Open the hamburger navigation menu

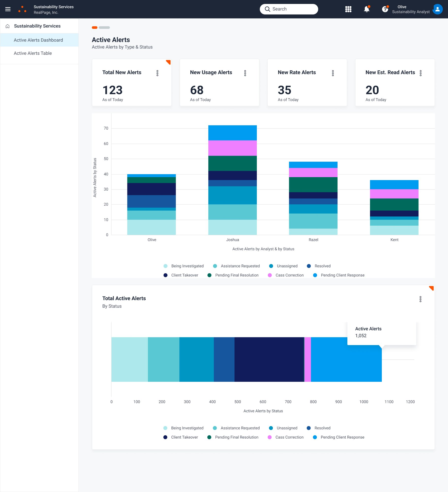pyautogui.click(x=8, y=9)
